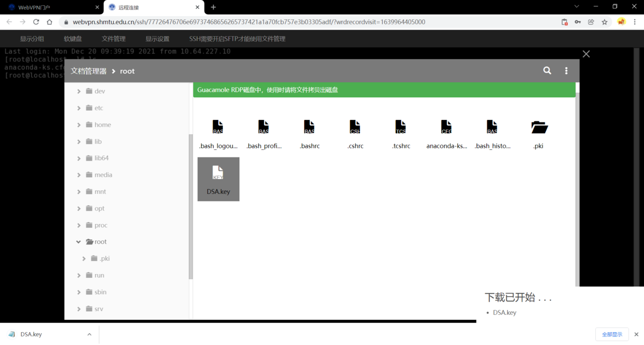Collapse the root folder in tree

pos(79,242)
